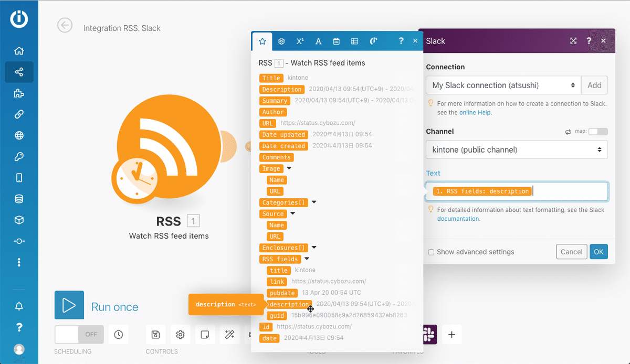Click the clock schedule settings icon
Image resolution: width=630 pixels, height=364 pixels.
coord(118,334)
